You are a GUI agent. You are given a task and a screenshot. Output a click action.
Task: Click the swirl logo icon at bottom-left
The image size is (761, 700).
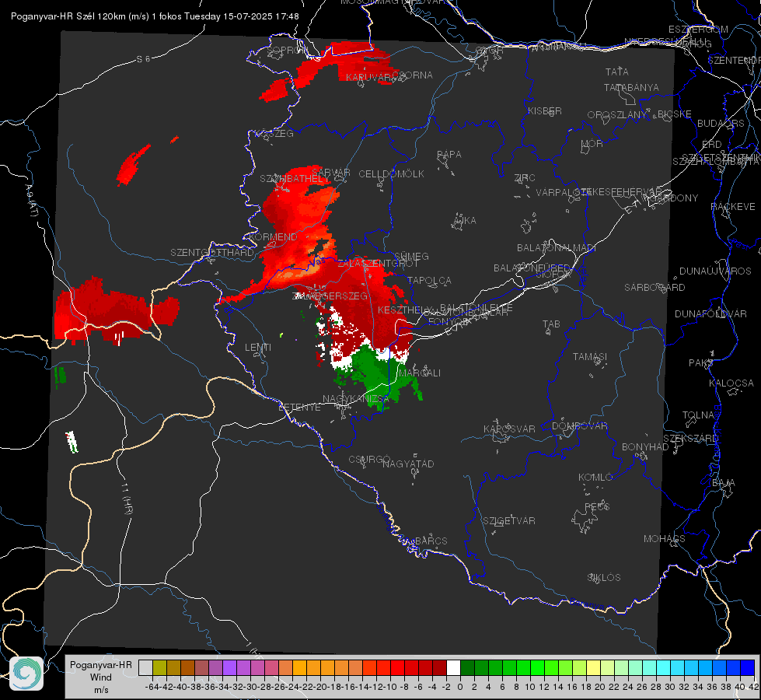coord(26,674)
